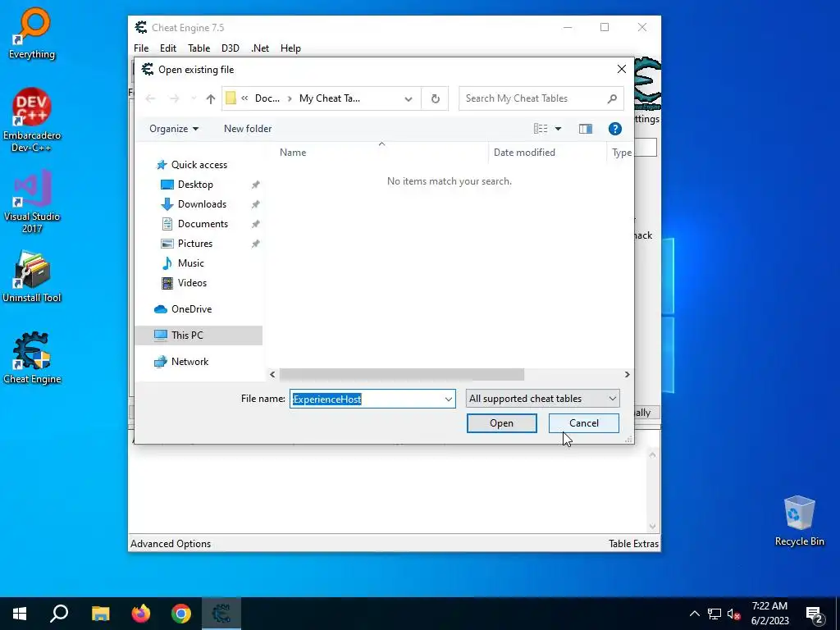This screenshot has height=630, width=840.
Task: Close the Open existing file dialog
Action: click(622, 69)
